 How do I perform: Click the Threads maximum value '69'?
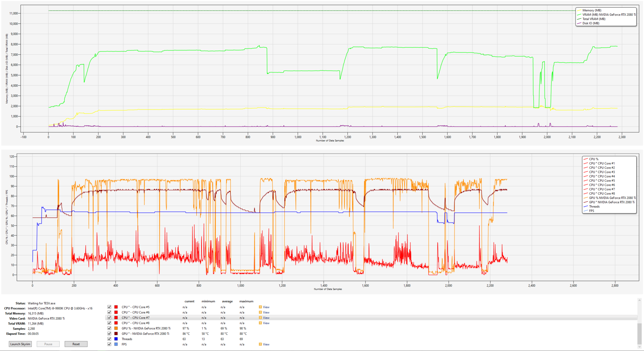(241, 339)
